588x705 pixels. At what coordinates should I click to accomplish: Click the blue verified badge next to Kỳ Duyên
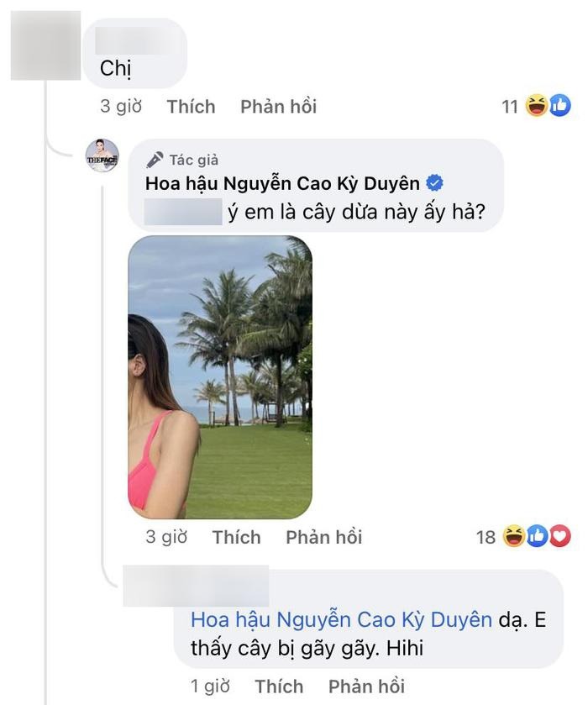[x=434, y=183]
